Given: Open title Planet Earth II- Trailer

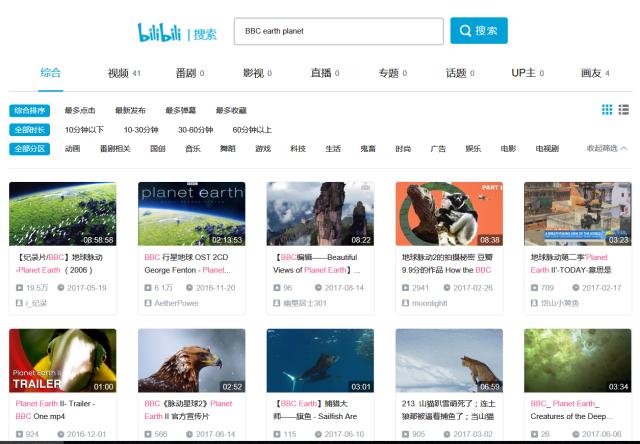Looking at the screenshot, I should point(55,410).
